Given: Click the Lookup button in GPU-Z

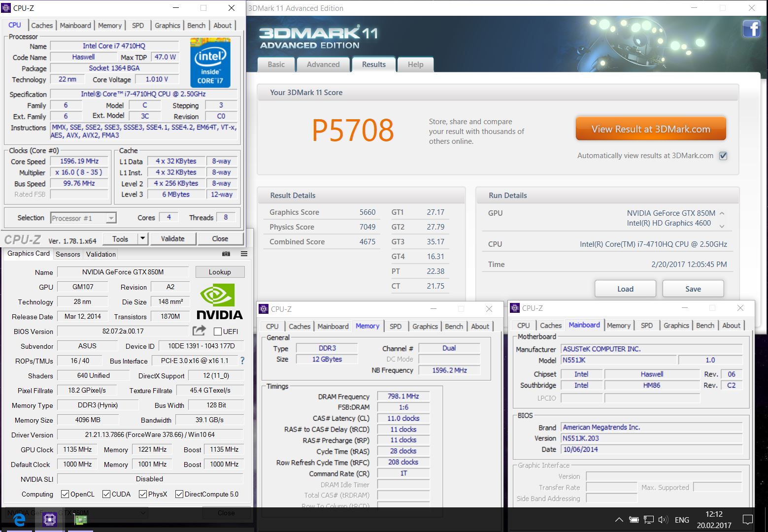Looking at the screenshot, I should pos(220,272).
